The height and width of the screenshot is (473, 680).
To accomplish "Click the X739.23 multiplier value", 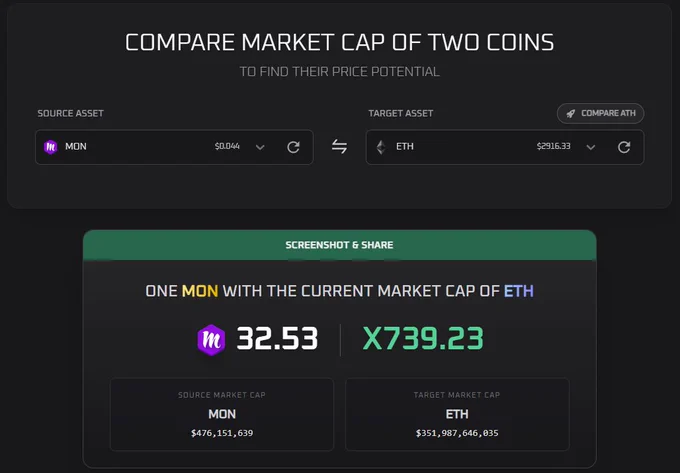I will pyautogui.click(x=423, y=339).
